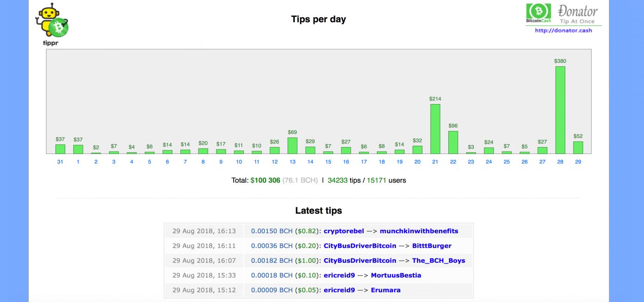Screen dimensions: 644x302
Task: Open day 12 link below chart
Action: [x=274, y=162]
